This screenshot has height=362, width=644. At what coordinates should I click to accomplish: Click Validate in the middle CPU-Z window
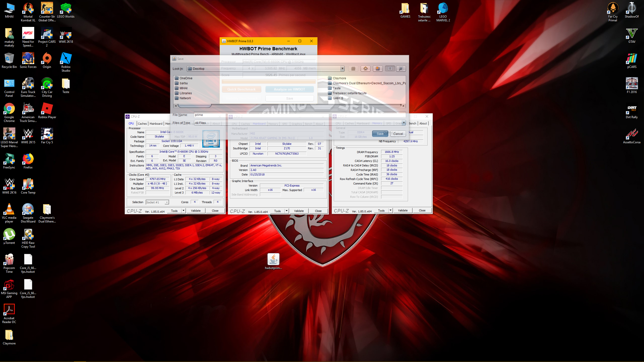pos(299,211)
